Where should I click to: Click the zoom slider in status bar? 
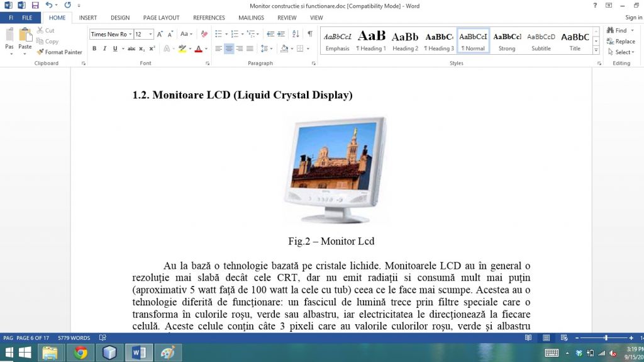(x=606, y=338)
